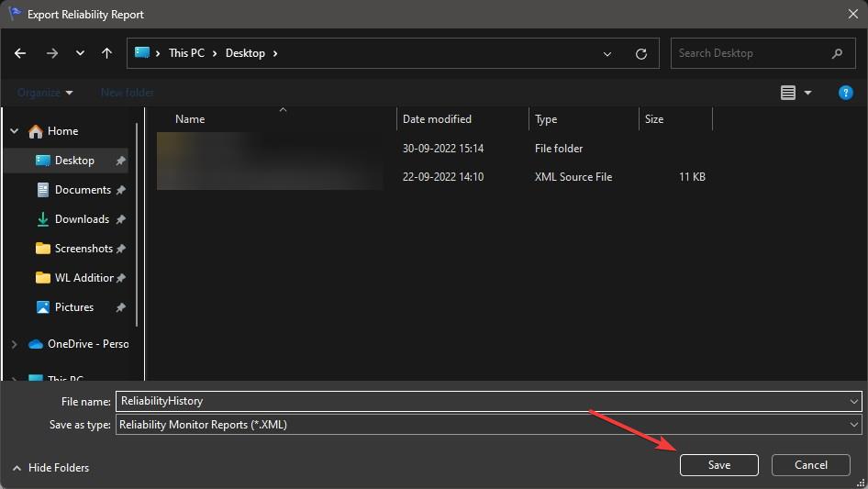Focus the Search Desktop field
The width and height of the screenshot is (868, 489).
(x=762, y=53)
